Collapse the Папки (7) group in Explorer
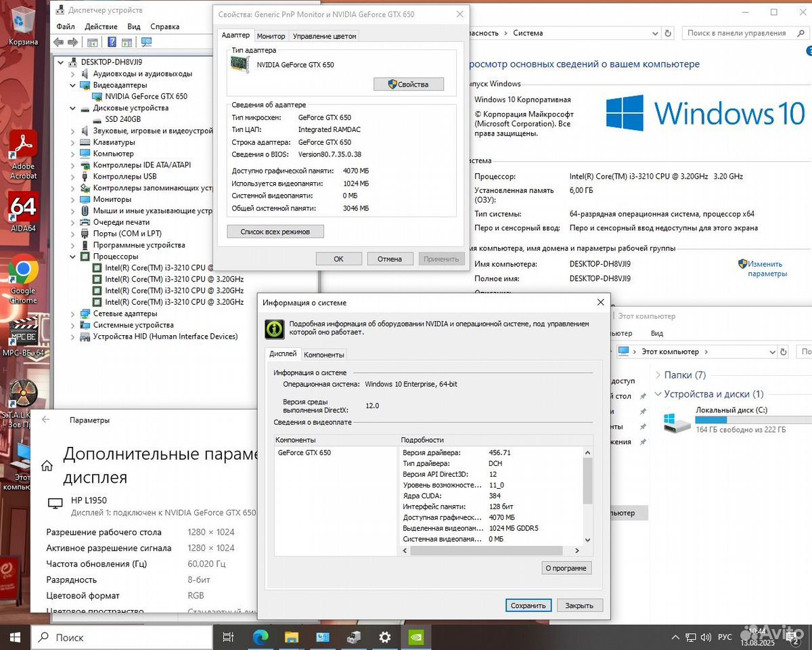This screenshot has height=650, width=812. (658, 375)
